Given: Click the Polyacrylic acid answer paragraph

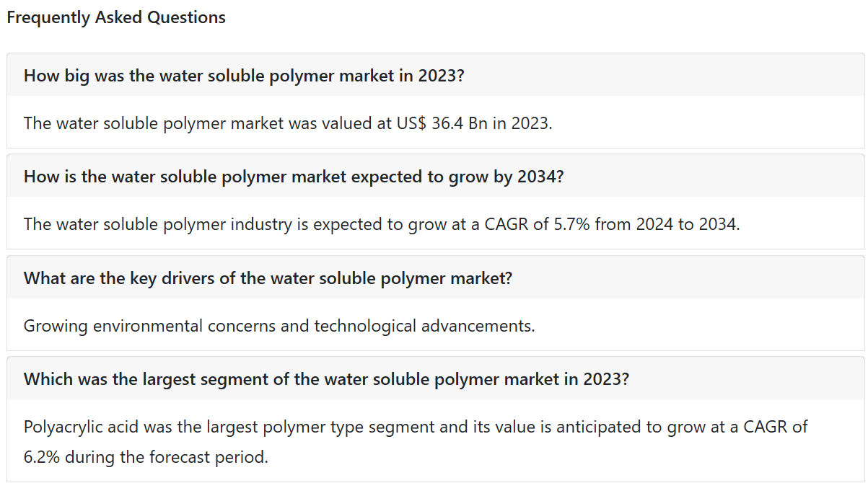Looking at the screenshot, I should coord(416,442).
